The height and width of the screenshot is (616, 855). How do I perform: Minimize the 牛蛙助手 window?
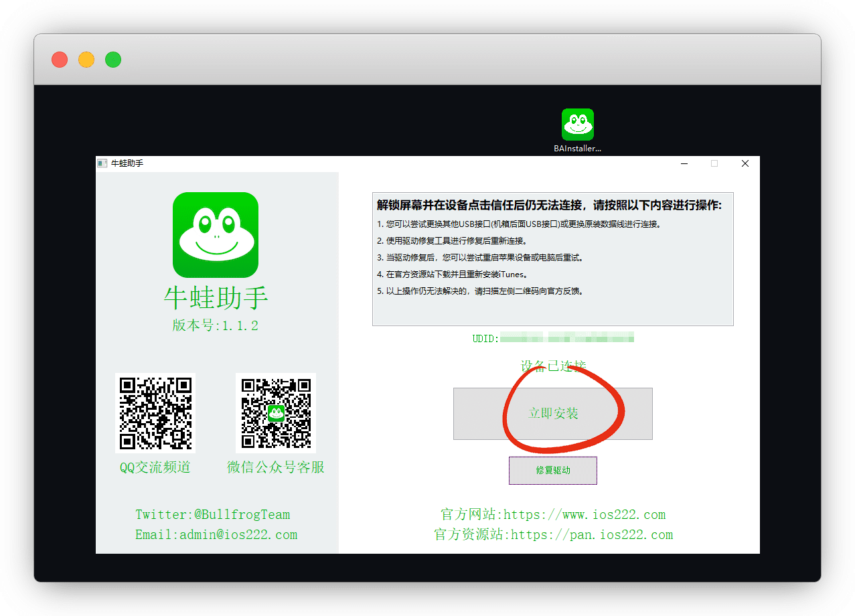[x=684, y=163]
